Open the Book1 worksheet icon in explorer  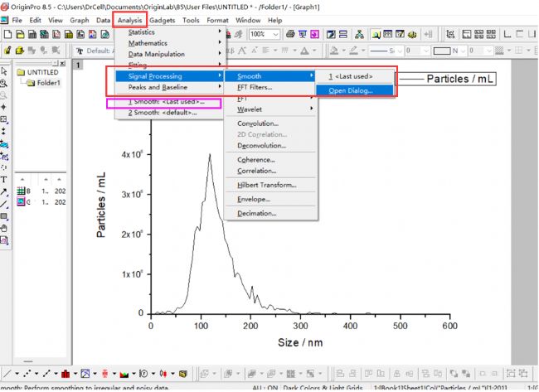point(22,191)
